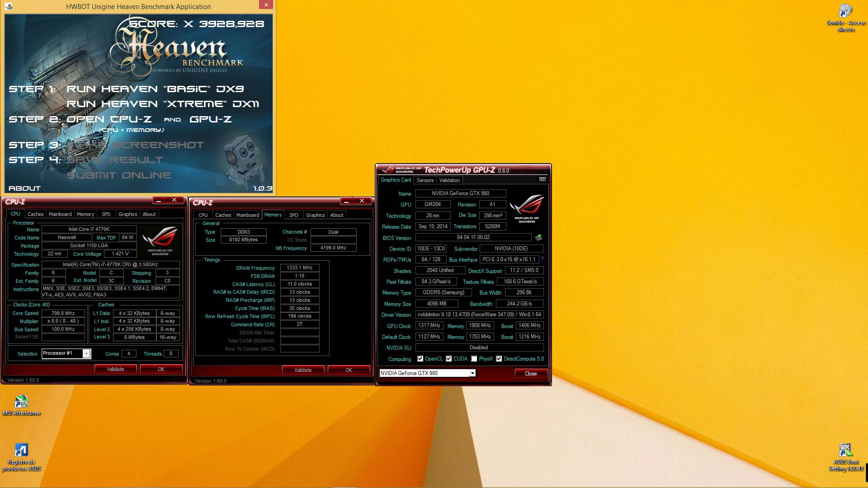Click the Specification i7-4770K CPU field
The height and width of the screenshot is (488, 868).
click(110, 265)
